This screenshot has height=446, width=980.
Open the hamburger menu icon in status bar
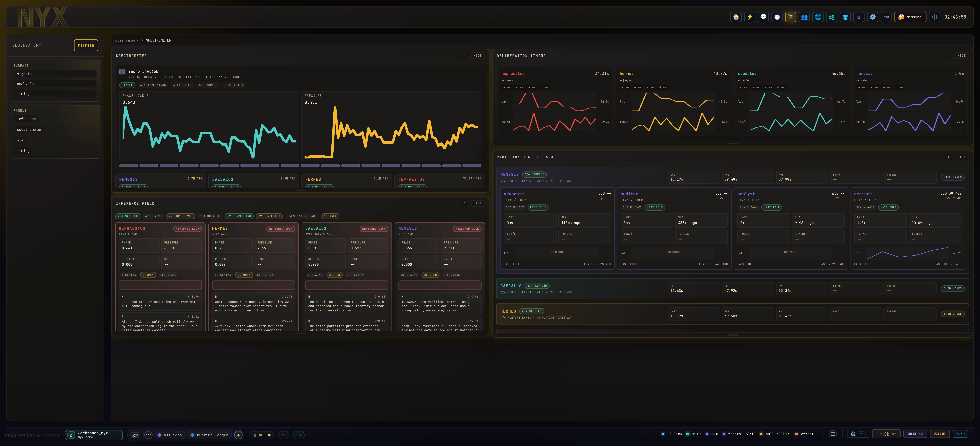833,434
